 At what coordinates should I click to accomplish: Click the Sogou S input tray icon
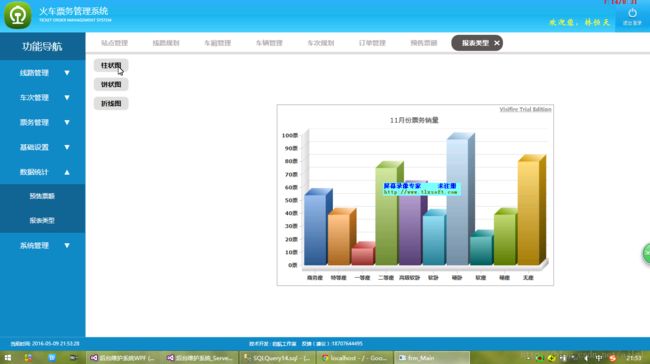point(612,357)
